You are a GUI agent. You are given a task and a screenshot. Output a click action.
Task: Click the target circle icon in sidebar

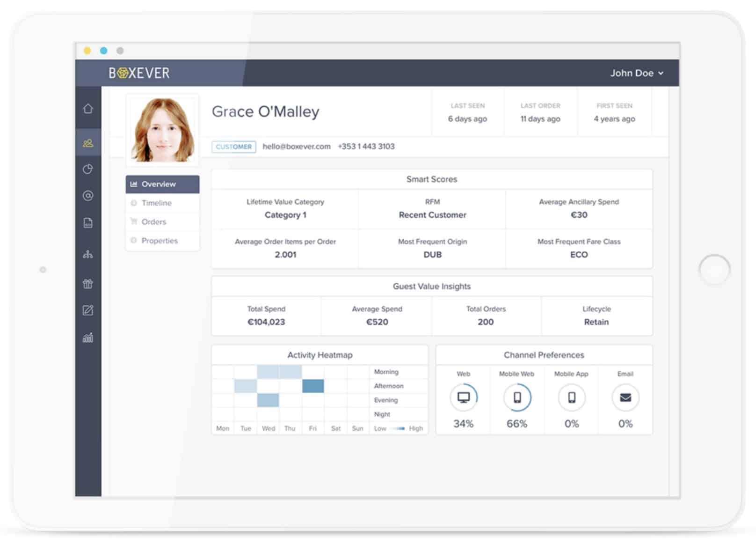[x=88, y=196]
